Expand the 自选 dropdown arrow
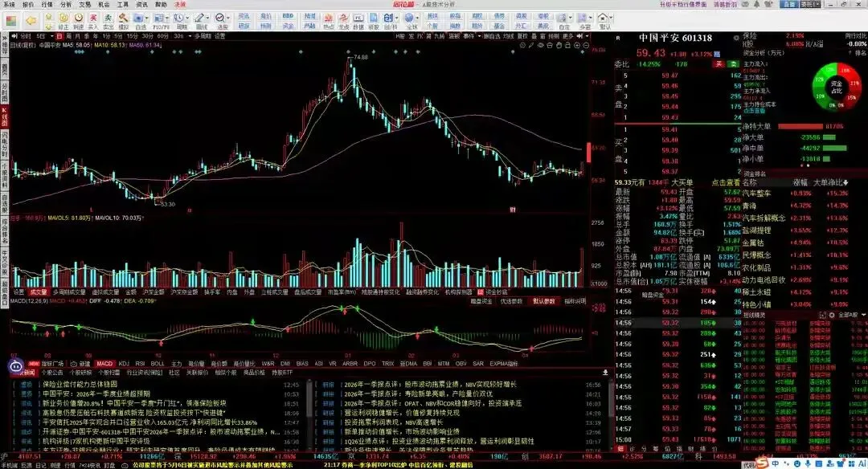 (x=147, y=18)
